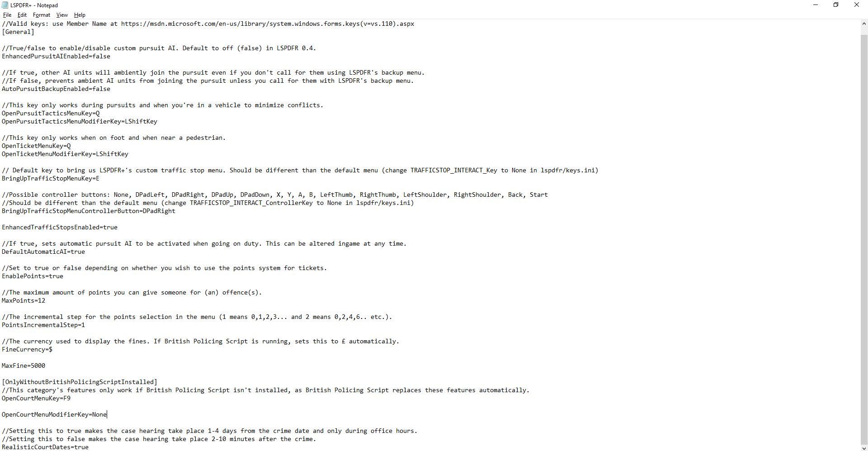Place the cursor after EnhancedPursuitAIEnabled=false
This screenshot has height=451, width=868.
point(111,57)
